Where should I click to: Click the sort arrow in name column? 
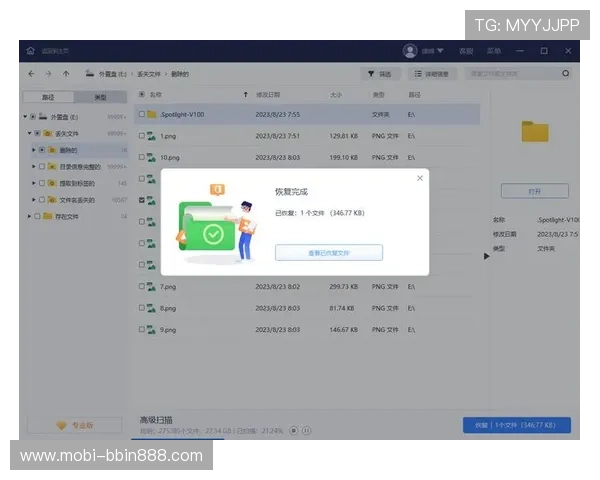pos(245,95)
